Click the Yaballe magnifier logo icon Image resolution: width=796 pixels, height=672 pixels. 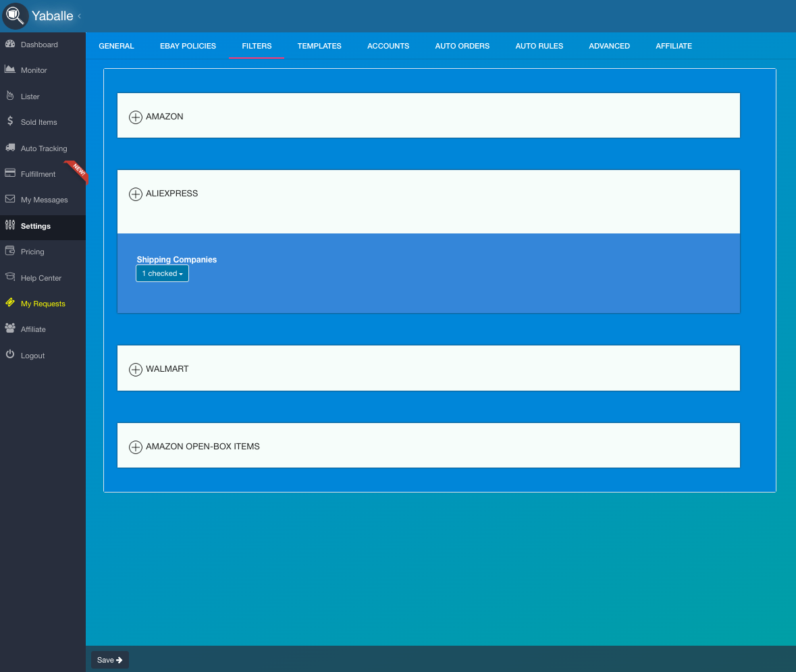pyautogui.click(x=16, y=16)
